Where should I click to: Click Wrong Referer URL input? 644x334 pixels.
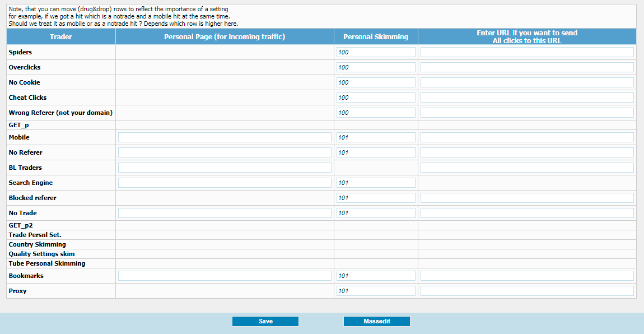(x=527, y=113)
